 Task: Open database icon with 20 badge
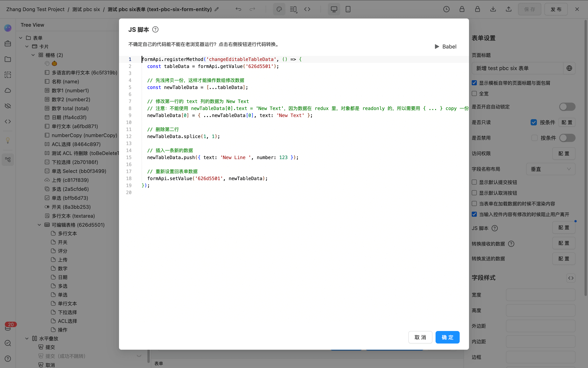pos(8,328)
